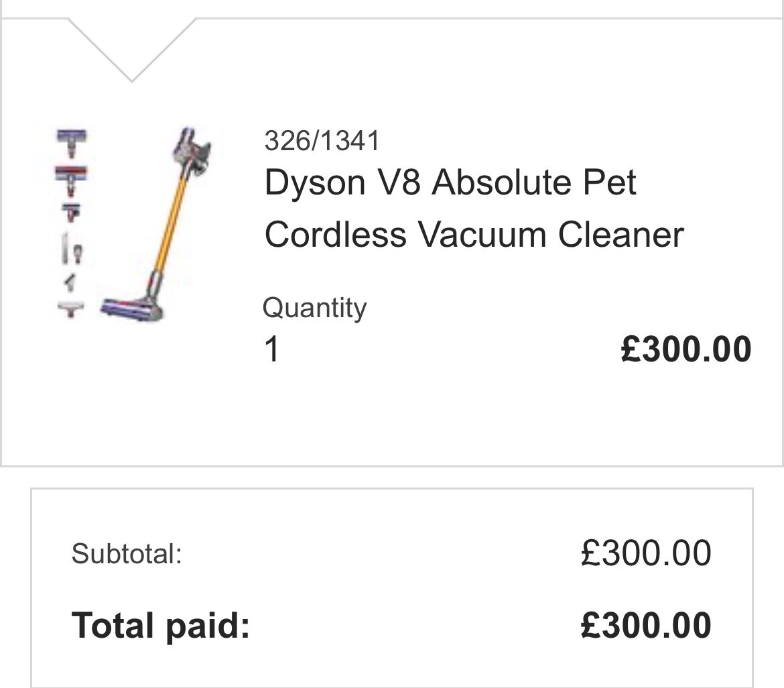Click the Quantity label
This screenshot has height=688, width=784.
point(314,308)
